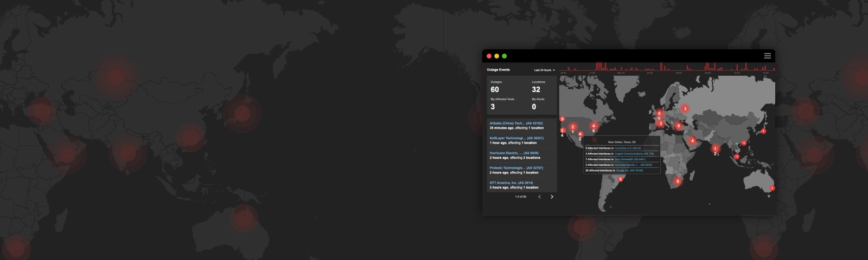Click the 'Near Dallas, Texas, US' tooltip title

tap(622, 142)
